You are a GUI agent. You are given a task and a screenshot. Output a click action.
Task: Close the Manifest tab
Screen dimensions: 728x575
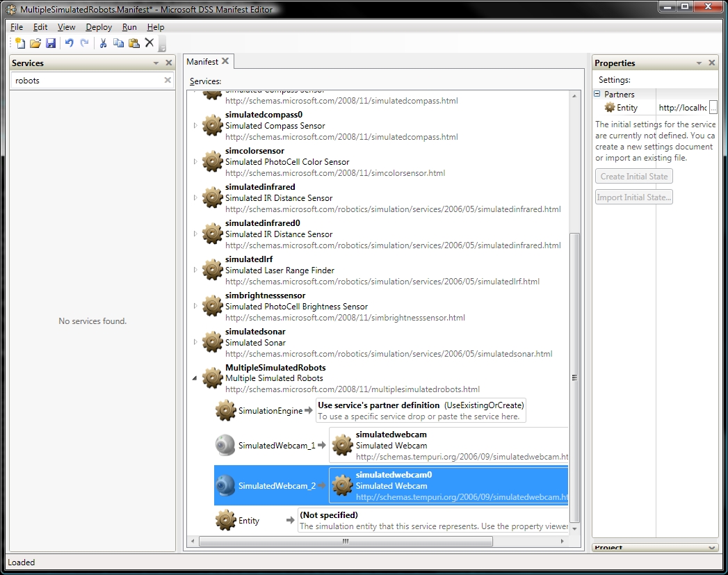pos(226,61)
